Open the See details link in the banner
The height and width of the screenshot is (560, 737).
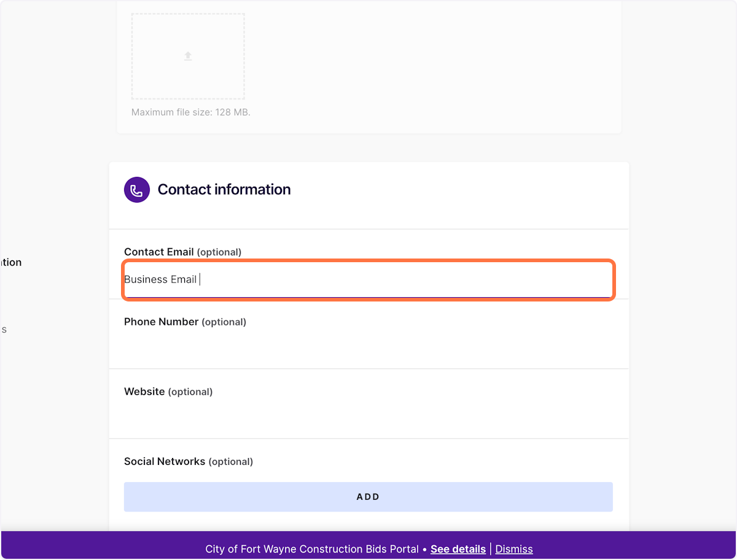[458, 549]
